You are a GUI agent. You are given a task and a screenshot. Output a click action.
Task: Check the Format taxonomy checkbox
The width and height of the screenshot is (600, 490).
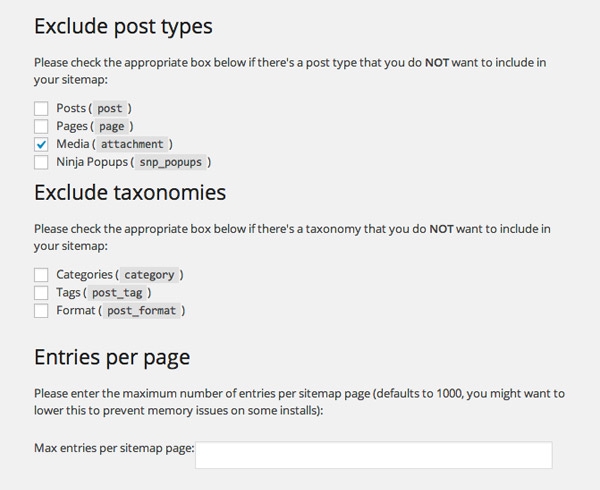coord(41,311)
